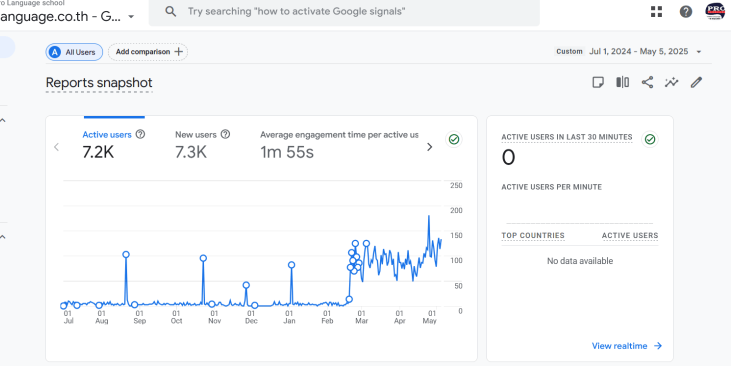Click Jul 1, 2024 - May 5, 2025 range
Screen dimensions: 731x366
tap(639, 52)
